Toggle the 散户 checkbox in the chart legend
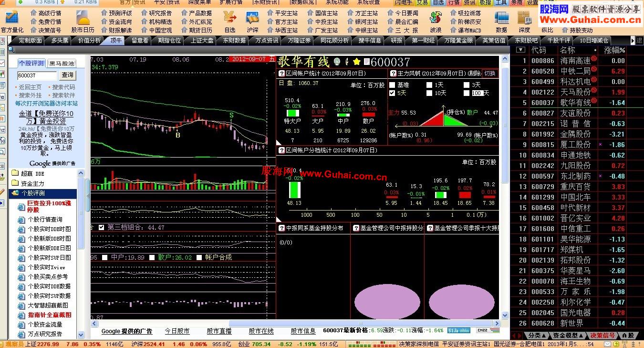Viewport: 644px width, 348px height. (x=152, y=257)
